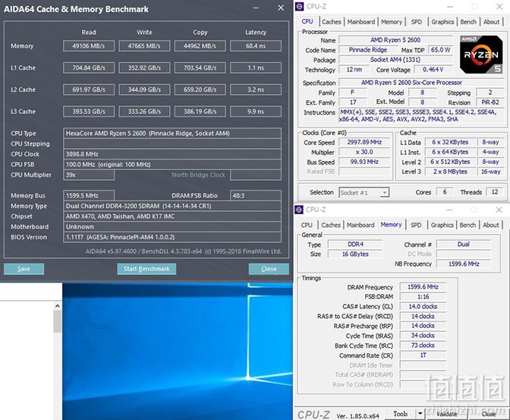This screenshot has width=510, height=420.
Task: Open the Caches tab in the lower CPU-Z window
Action: coord(331,225)
